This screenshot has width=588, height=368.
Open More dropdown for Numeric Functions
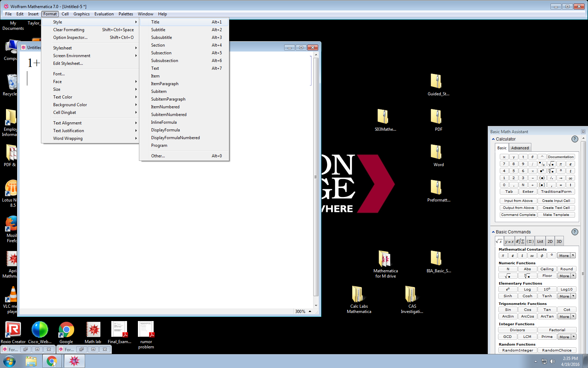point(567,276)
